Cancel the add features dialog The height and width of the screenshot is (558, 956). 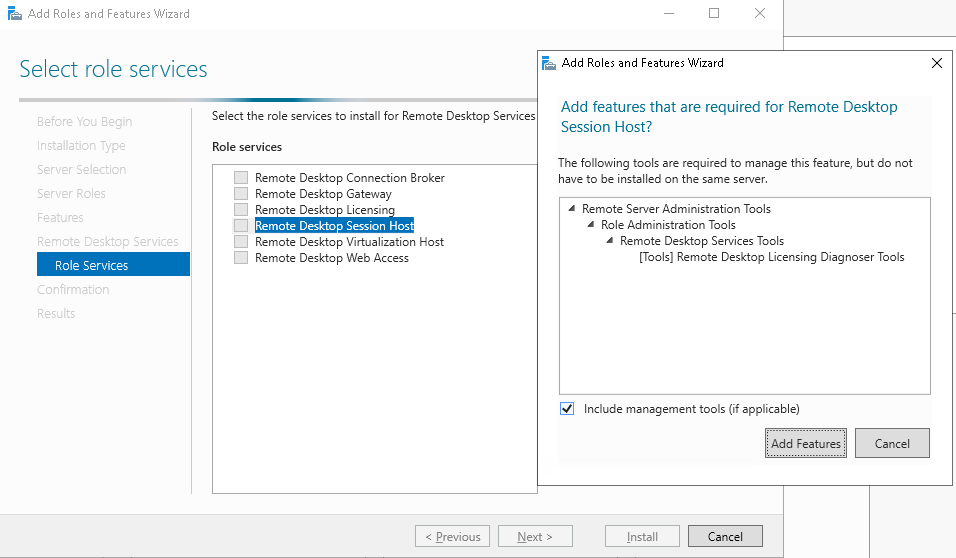pyautogui.click(x=892, y=443)
